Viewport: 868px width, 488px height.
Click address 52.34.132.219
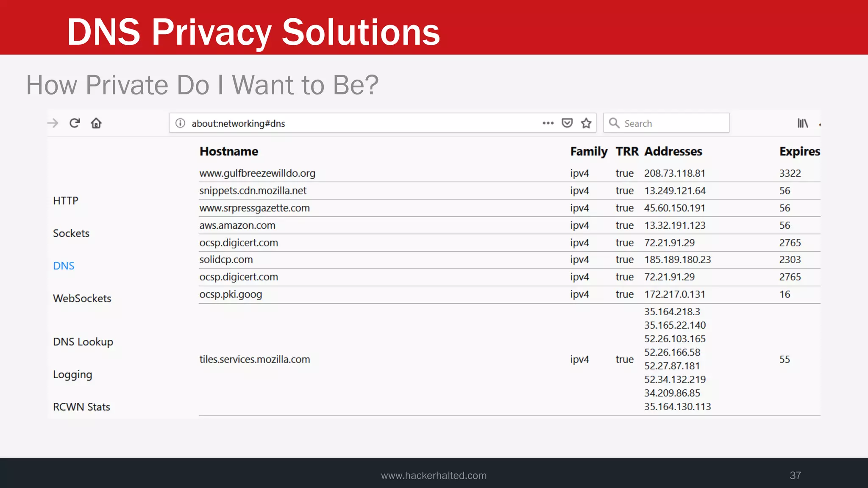click(675, 379)
